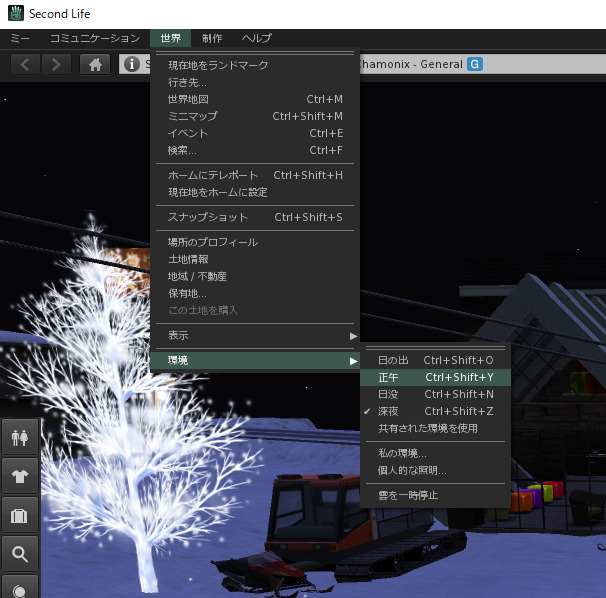This screenshot has height=598, width=606.
Task: Set environment to 正午
Action: click(x=436, y=377)
